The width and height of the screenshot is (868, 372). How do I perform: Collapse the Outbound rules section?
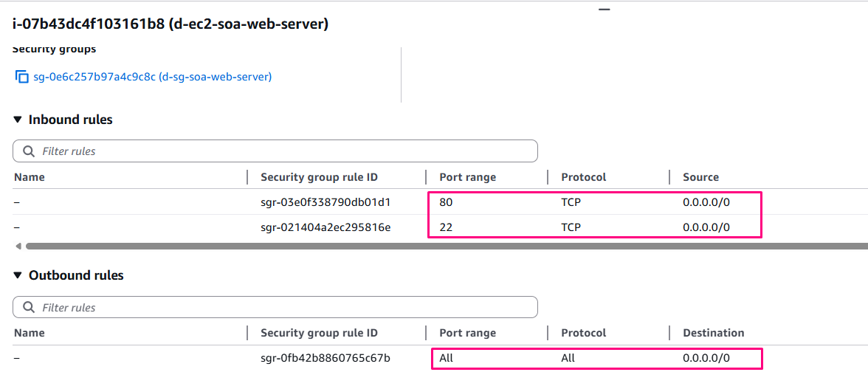pos(18,275)
